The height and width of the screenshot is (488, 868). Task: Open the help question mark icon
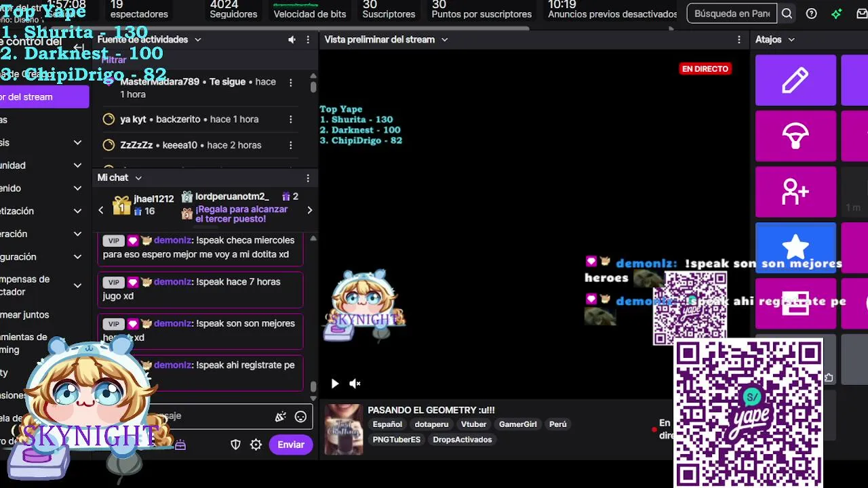click(x=812, y=14)
